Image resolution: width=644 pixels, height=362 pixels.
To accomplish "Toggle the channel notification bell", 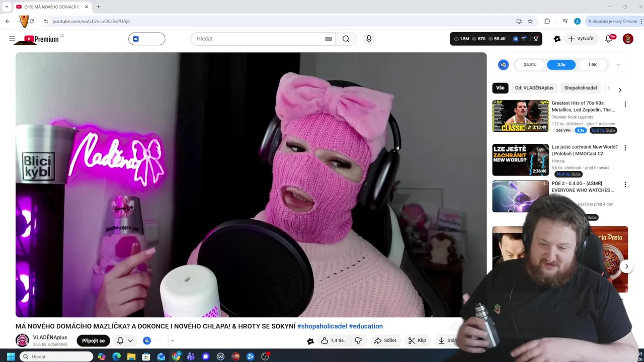I will [120, 340].
